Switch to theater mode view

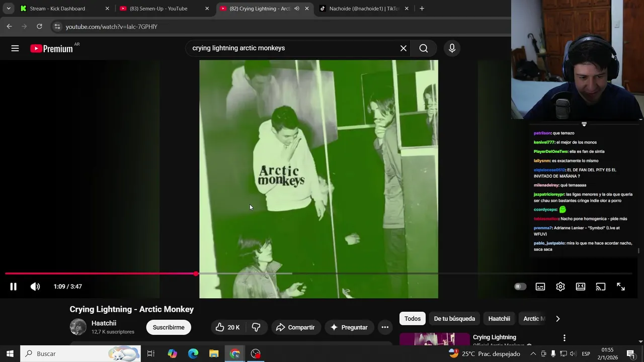click(x=581, y=287)
